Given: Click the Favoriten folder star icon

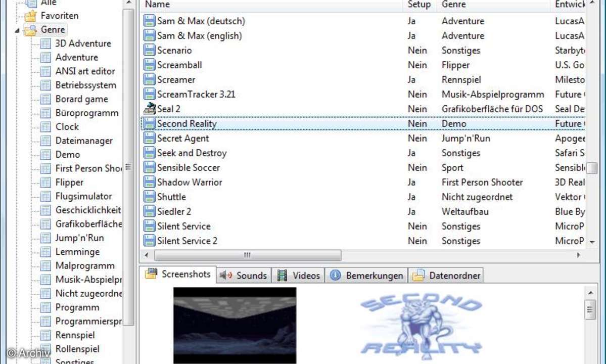Looking at the screenshot, I should click(30, 16).
